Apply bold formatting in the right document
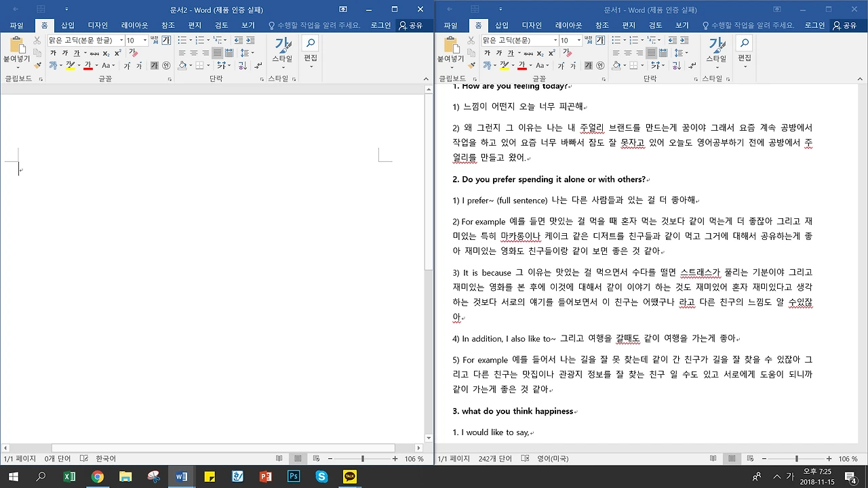Viewport: 868px width, 488px height. coord(487,52)
